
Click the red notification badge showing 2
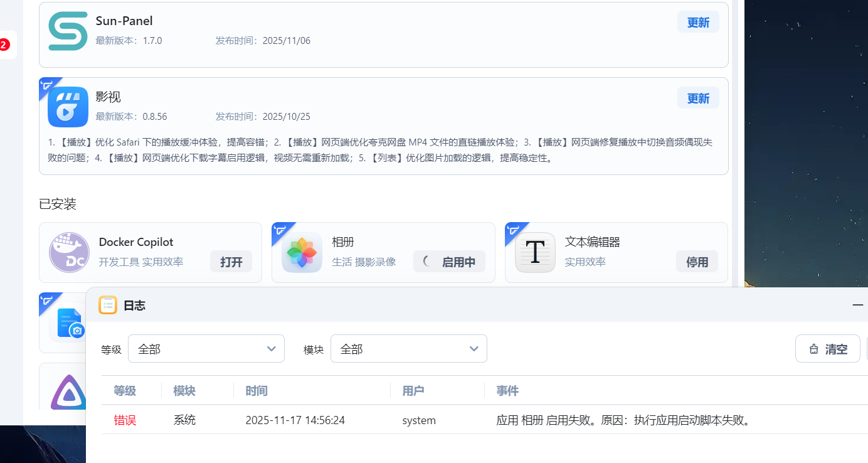coord(4,45)
